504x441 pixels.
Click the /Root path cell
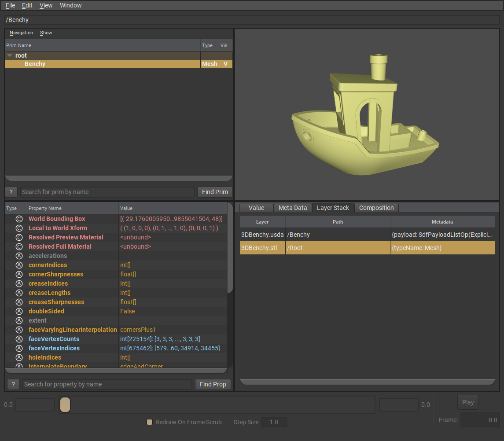[338, 248]
